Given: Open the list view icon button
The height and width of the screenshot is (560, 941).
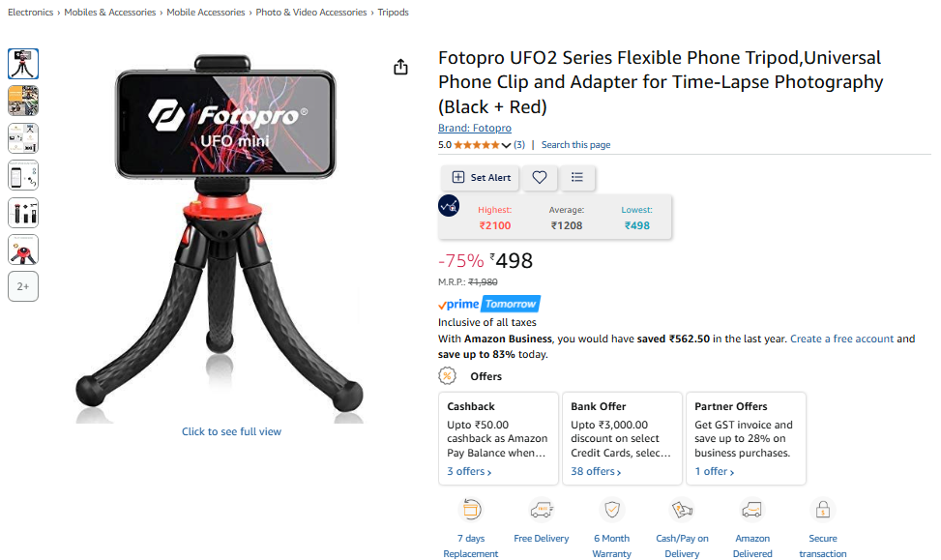Looking at the screenshot, I should tap(577, 177).
